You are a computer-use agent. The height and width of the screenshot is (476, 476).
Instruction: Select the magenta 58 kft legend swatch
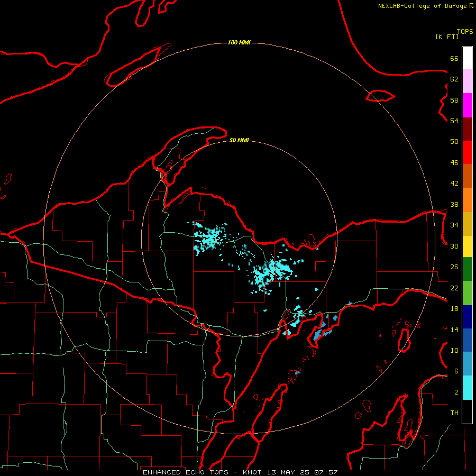467,105
